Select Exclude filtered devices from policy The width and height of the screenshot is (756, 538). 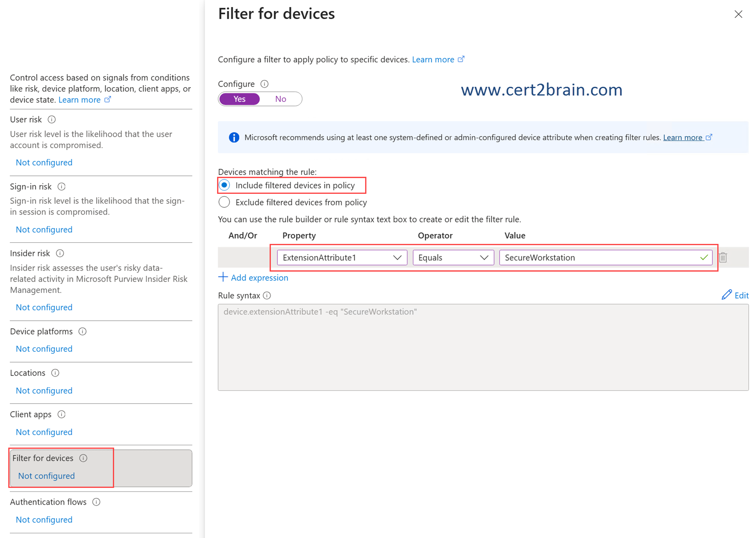click(x=225, y=203)
